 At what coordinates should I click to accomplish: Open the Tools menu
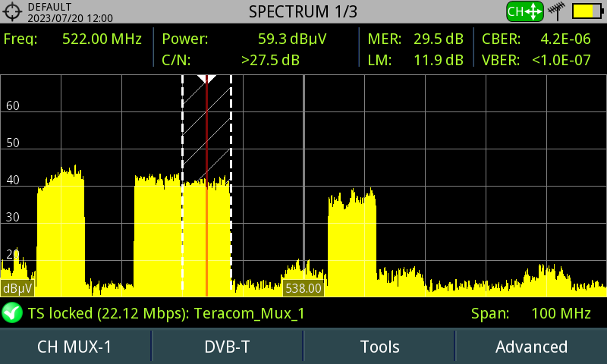(379, 347)
